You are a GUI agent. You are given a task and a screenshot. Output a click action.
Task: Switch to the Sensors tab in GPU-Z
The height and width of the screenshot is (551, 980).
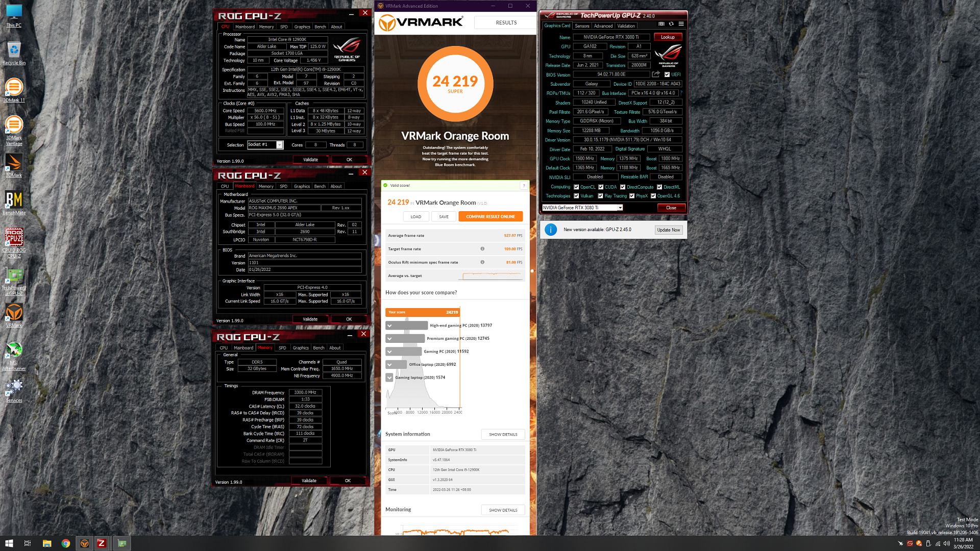click(582, 26)
